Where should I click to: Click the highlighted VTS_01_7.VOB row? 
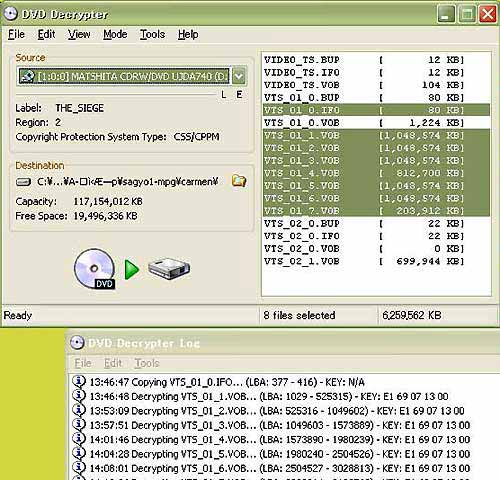coord(376,211)
